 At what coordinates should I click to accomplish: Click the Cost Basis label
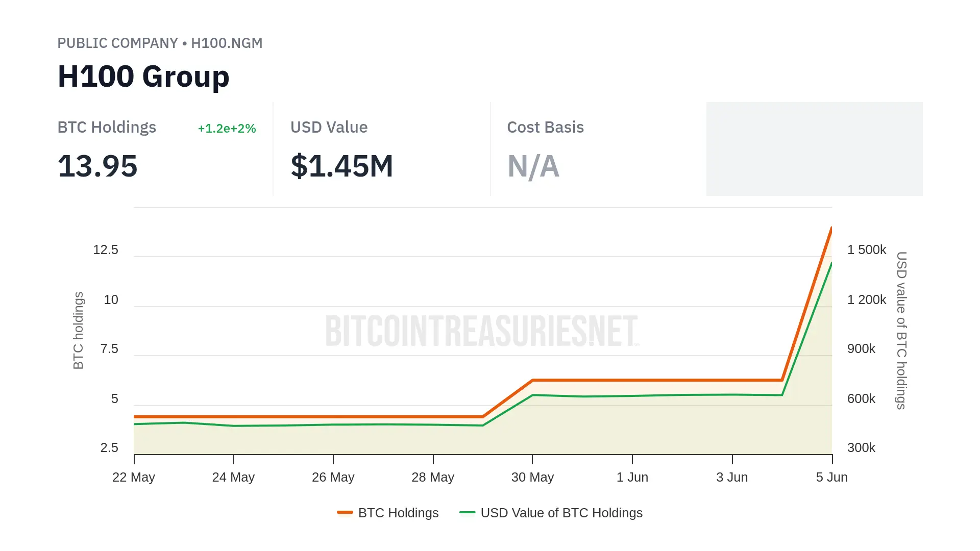coord(545,128)
